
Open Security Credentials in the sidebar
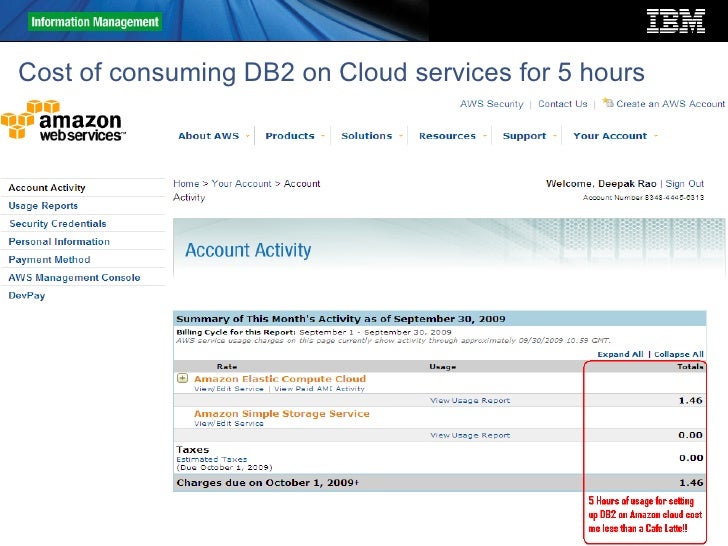pos(58,224)
